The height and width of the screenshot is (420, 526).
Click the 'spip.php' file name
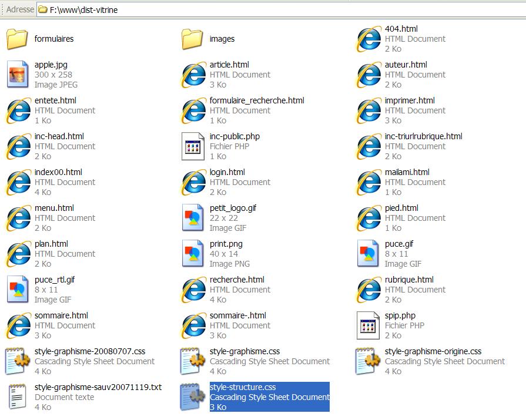400,316
